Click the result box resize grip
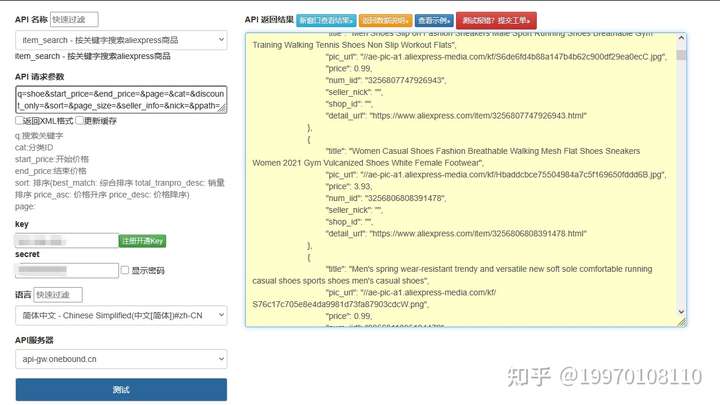Viewport: 720px width, 405px height. 682,322
